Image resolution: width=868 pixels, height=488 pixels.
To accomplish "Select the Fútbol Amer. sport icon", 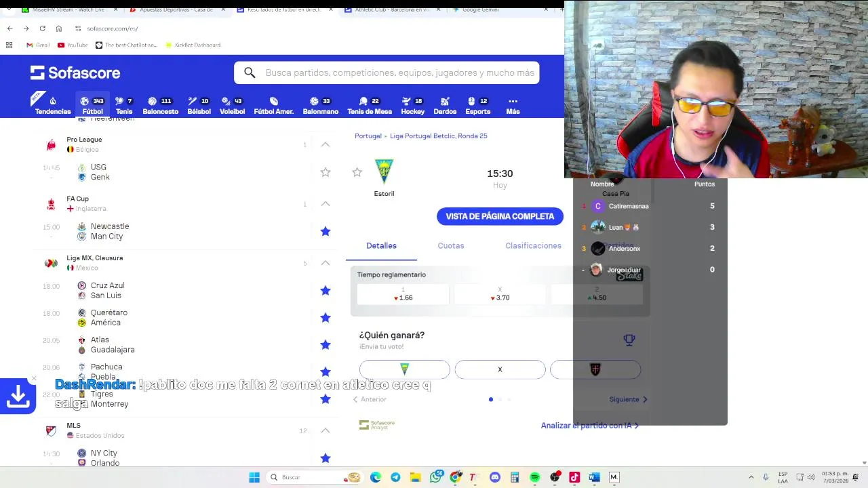I will click(x=274, y=105).
